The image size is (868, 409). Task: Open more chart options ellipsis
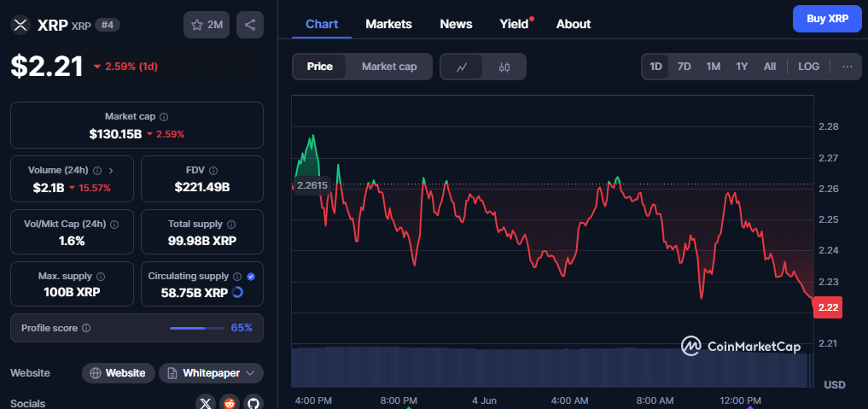pyautogui.click(x=848, y=67)
